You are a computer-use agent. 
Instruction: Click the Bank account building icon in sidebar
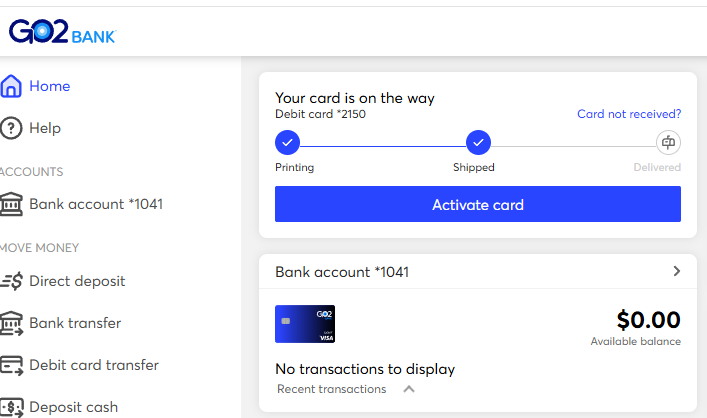click(11, 204)
